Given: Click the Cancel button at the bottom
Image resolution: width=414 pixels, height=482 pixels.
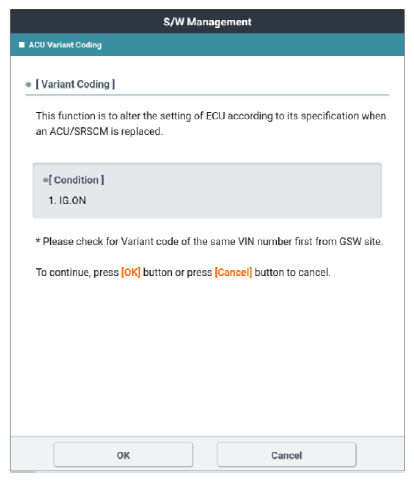Looking at the screenshot, I should (287, 455).
